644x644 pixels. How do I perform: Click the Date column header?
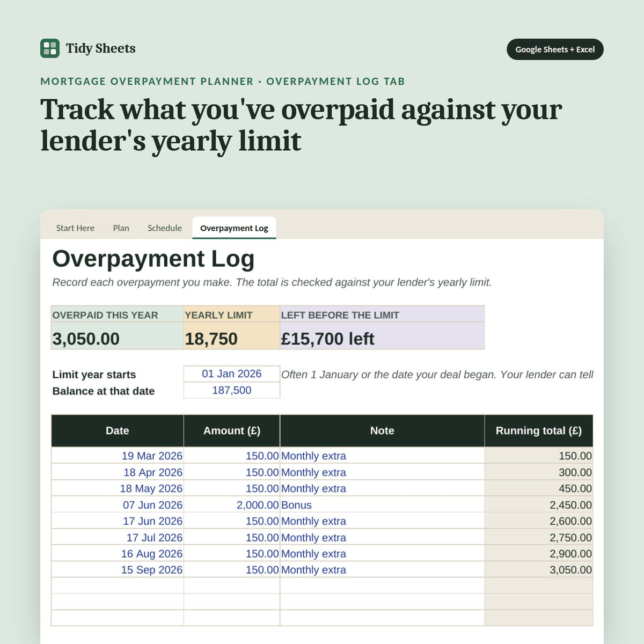click(x=118, y=430)
